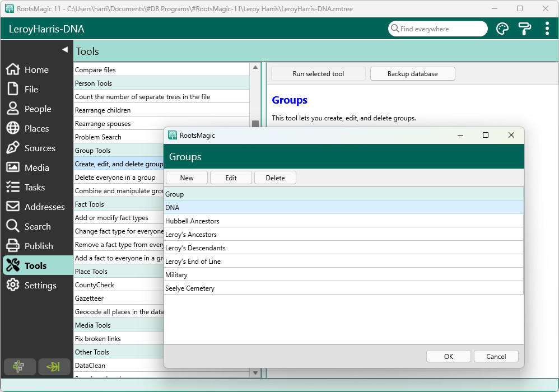Select Rearrange children tool

point(161,110)
